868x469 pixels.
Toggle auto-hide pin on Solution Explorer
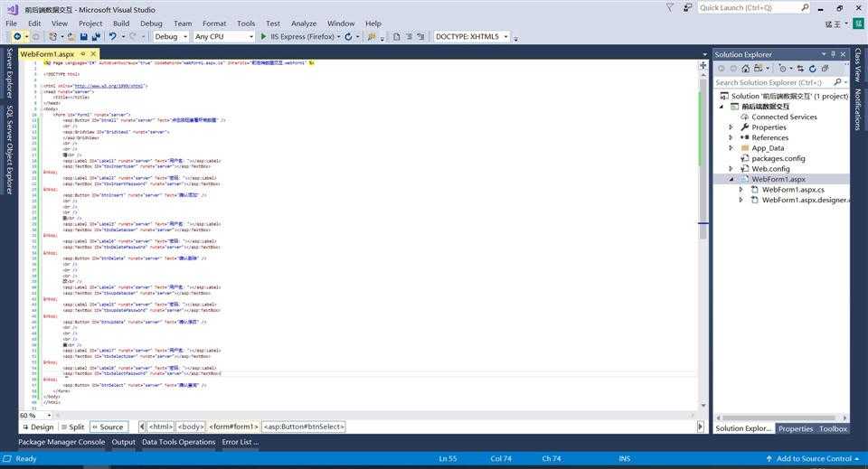tap(833, 54)
